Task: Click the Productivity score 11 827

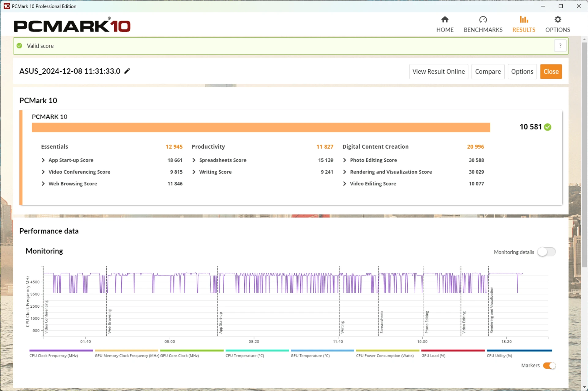Action: coord(325,147)
